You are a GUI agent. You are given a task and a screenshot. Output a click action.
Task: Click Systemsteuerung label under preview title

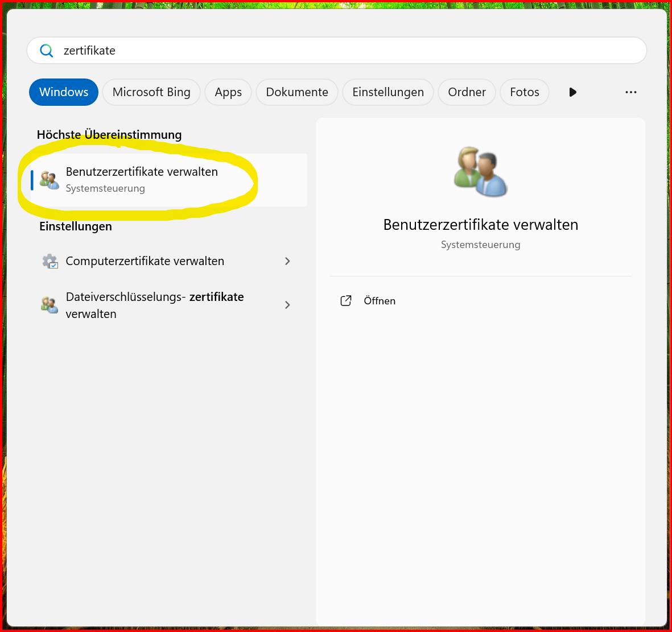click(x=480, y=245)
